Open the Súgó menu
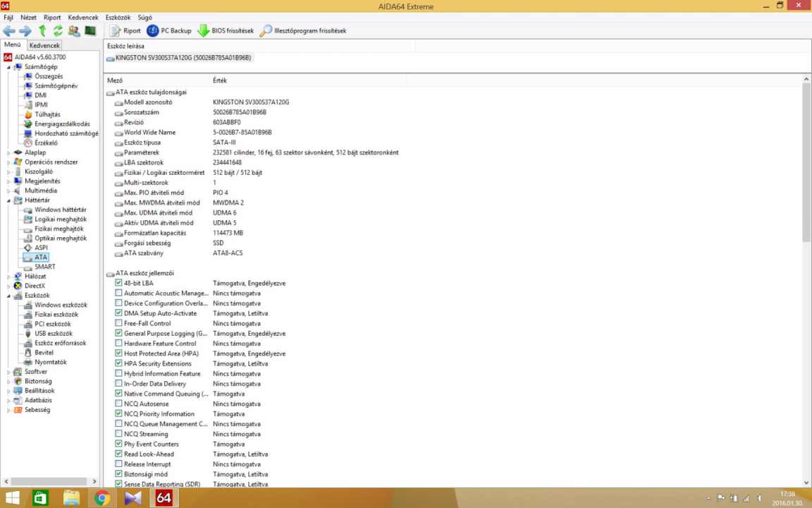Screen dimensions: 812x508 click(x=145, y=18)
